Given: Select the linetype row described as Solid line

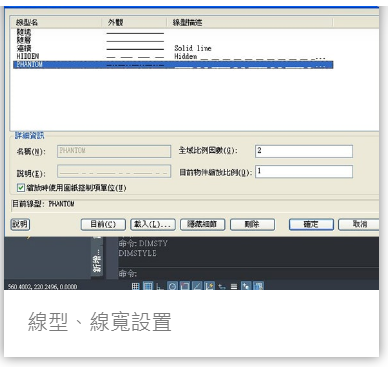Looking at the screenshot, I should pyautogui.click(x=173, y=48).
